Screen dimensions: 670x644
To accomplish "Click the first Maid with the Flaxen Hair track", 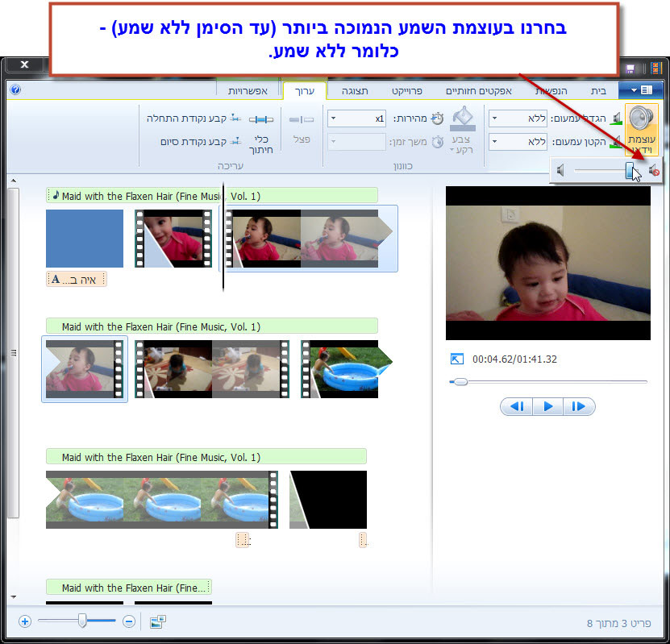I will (212, 196).
